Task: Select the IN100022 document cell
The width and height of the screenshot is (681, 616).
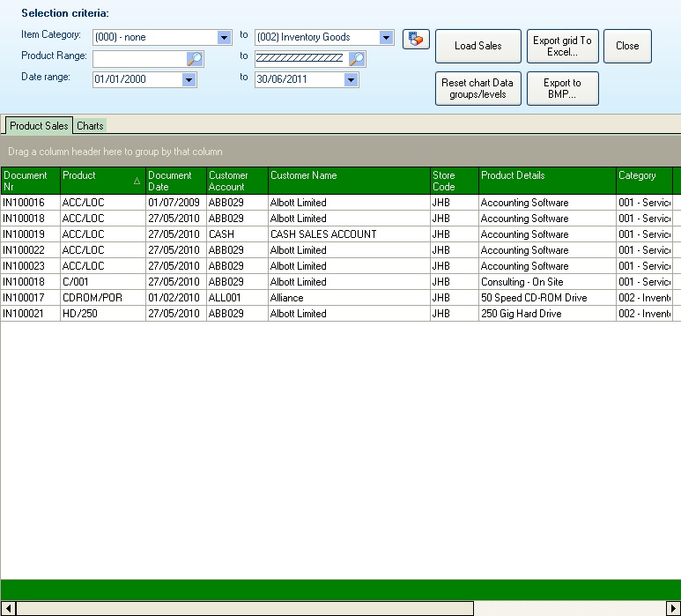Action: 30,250
